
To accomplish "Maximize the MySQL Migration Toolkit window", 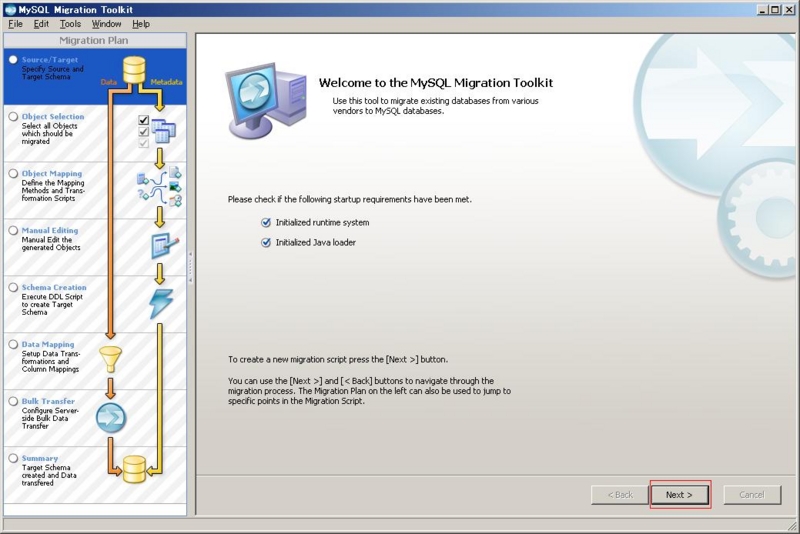I will [x=775, y=9].
